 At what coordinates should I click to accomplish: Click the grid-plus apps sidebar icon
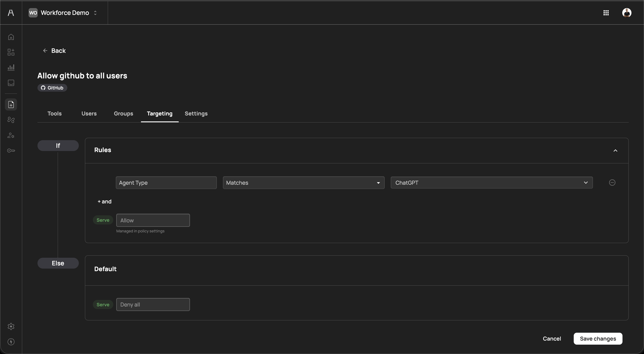pyautogui.click(x=11, y=52)
